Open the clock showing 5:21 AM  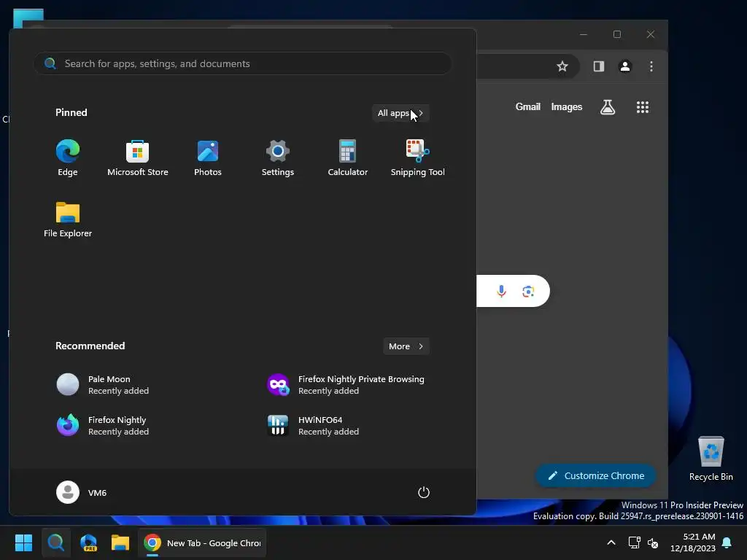693,542
